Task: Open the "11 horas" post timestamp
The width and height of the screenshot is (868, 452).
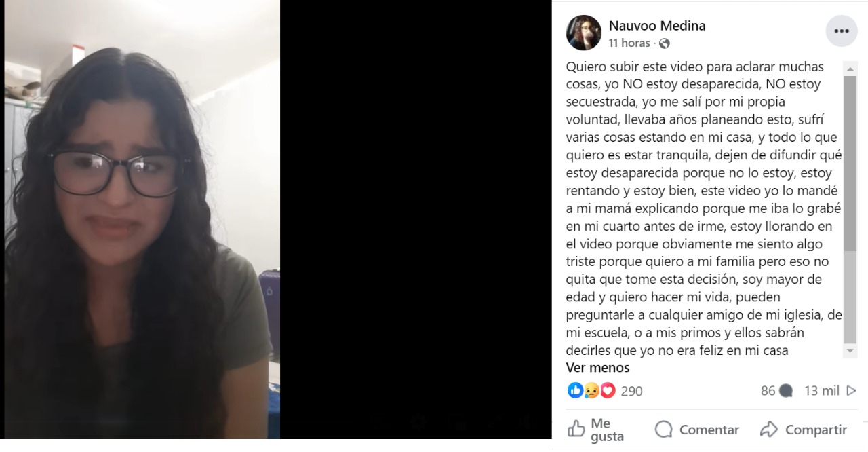Action: coord(629,43)
